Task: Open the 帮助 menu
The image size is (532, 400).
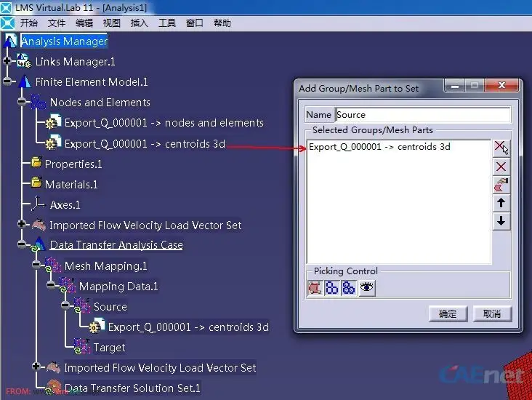Action: pos(222,23)
